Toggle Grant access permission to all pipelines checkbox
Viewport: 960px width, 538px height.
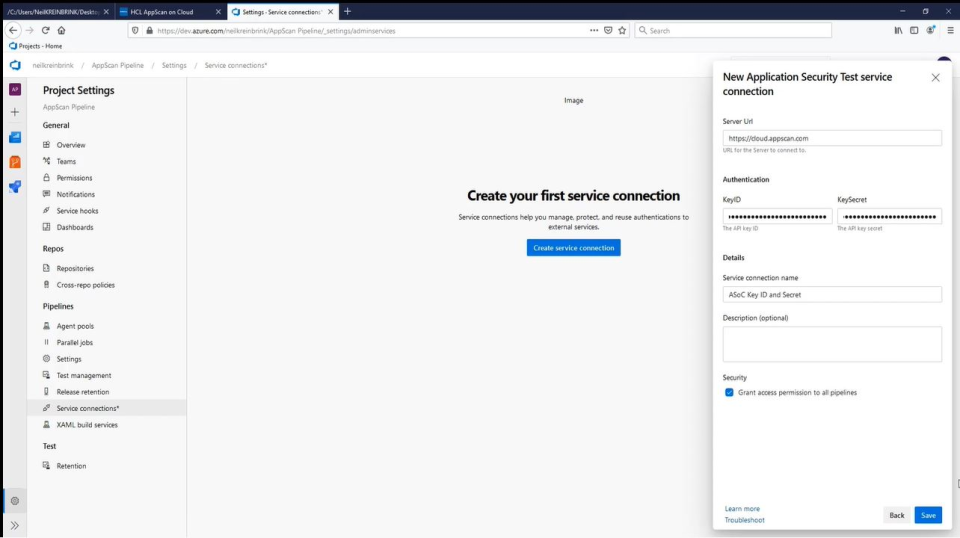point(729,392)
